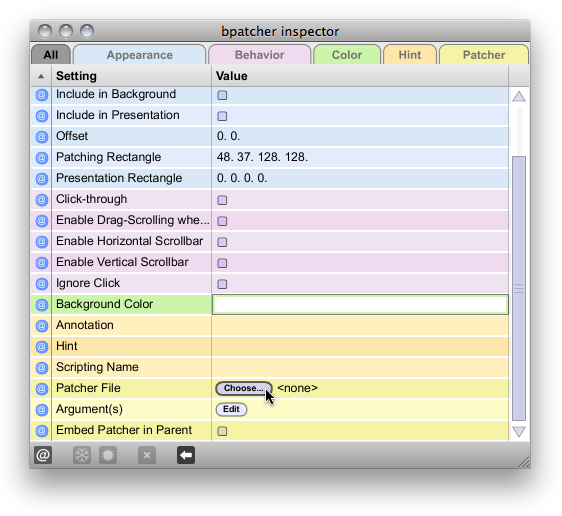The height and width of the screenshot is (516, 562).
Task: Click the @ icon beside Offset
Action: 42,137
